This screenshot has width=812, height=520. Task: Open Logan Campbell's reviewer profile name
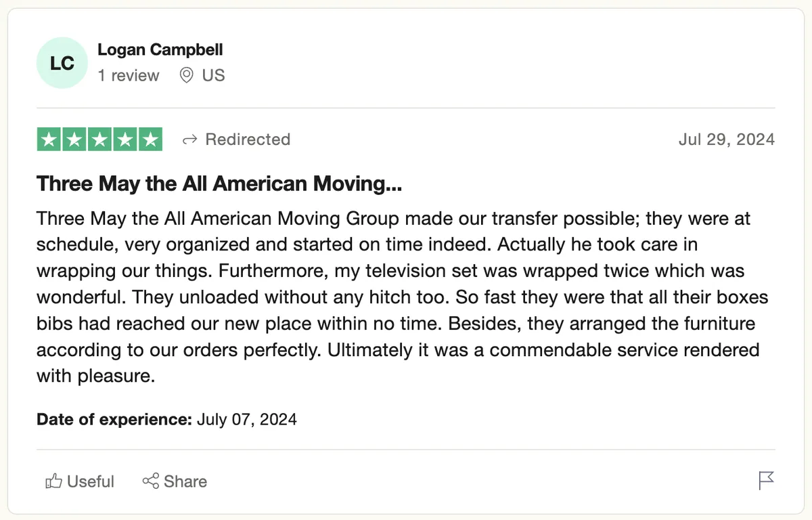click(160, 50)
